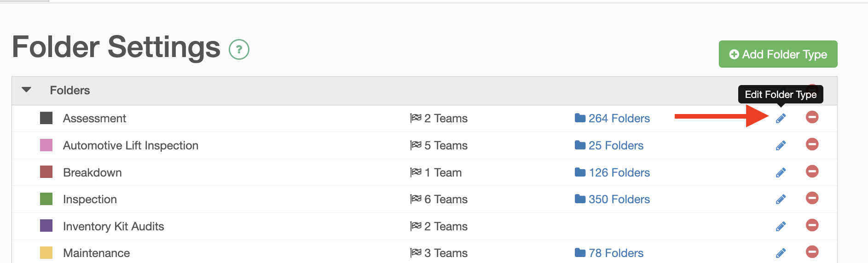The height and width of the screenshot is (263, 868).
Task: Open the 25 Folders link
Action: pos(609,146)
